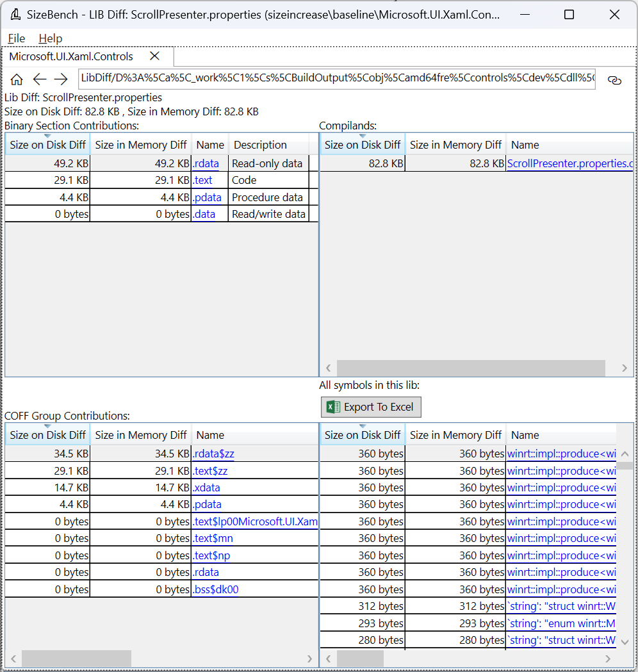Open the .xdata COFF group link
The image size is (638, 672).
point(206,488)
